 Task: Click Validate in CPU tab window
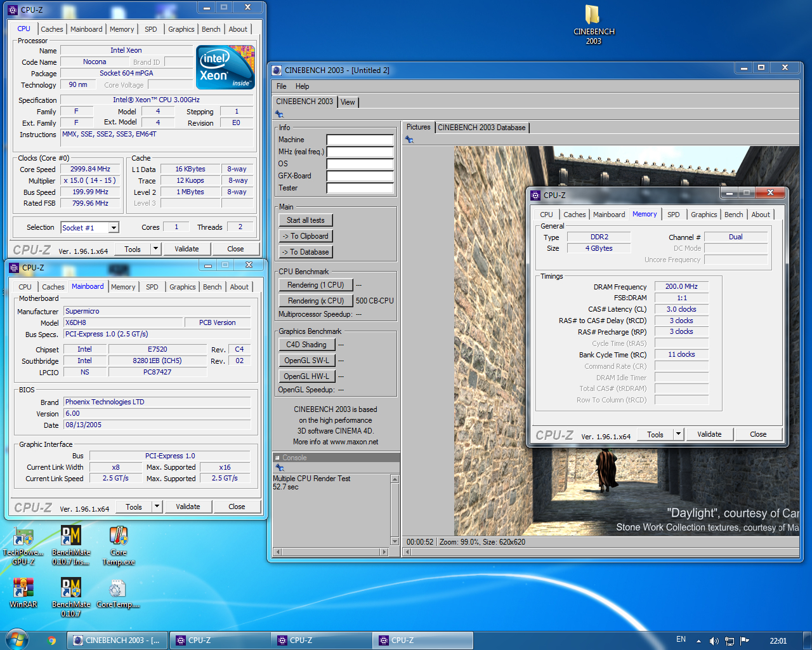tap(187, 249)
